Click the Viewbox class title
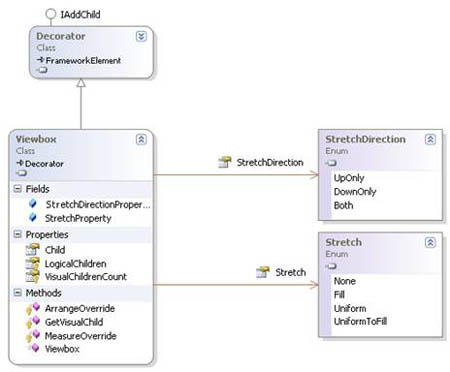 36,139
